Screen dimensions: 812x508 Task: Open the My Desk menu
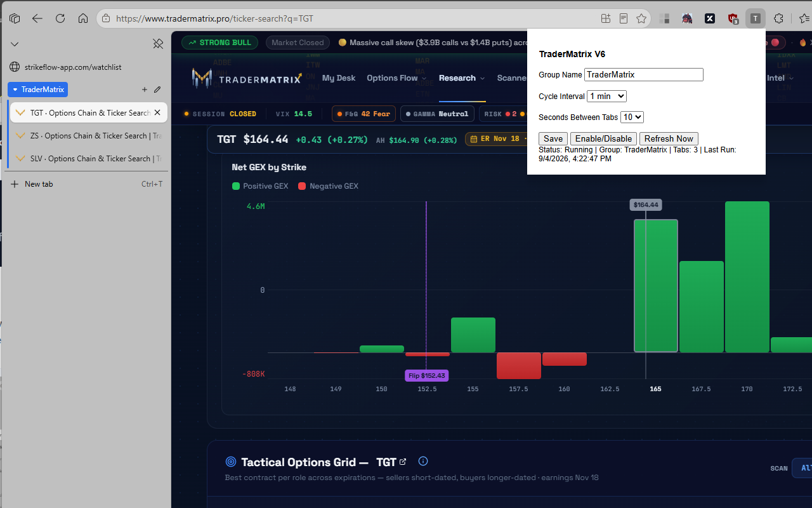[x=339, y=78]
